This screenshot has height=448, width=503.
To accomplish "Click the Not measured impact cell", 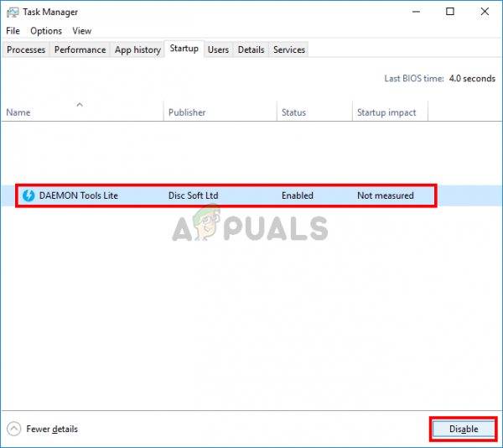I will [386, 195].
